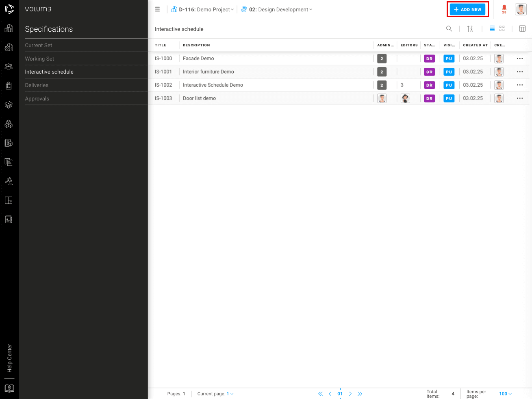532x399 pixels.
Task: Open the buildings icon in sidebar
Action: [x=9, y=28]
